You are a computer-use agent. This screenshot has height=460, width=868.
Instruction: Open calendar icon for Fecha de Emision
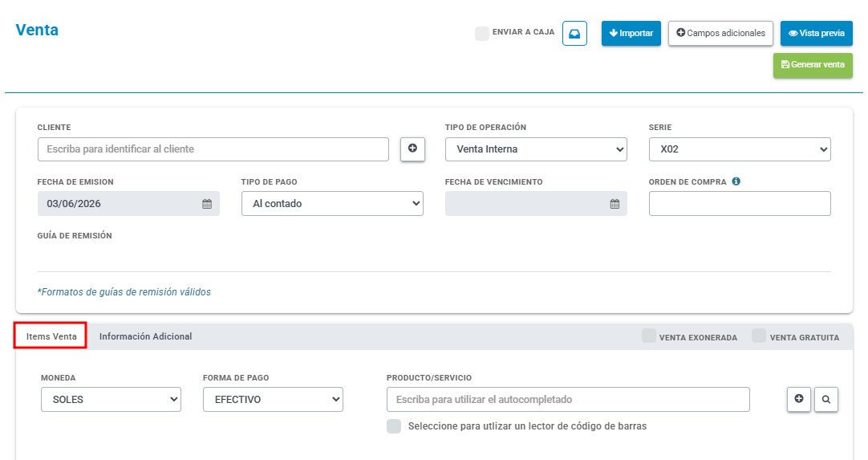207,204
